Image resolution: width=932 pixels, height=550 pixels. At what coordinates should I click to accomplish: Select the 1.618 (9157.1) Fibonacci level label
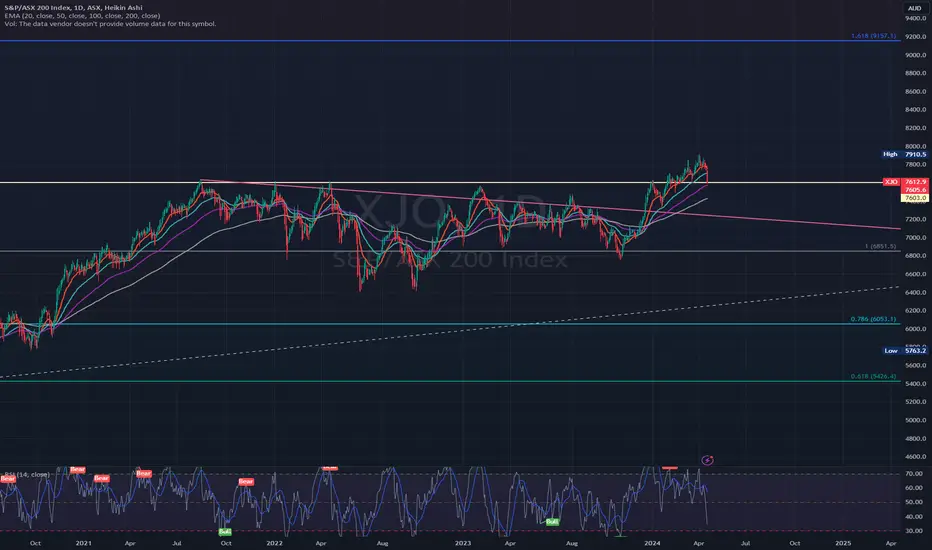point(873,36)
